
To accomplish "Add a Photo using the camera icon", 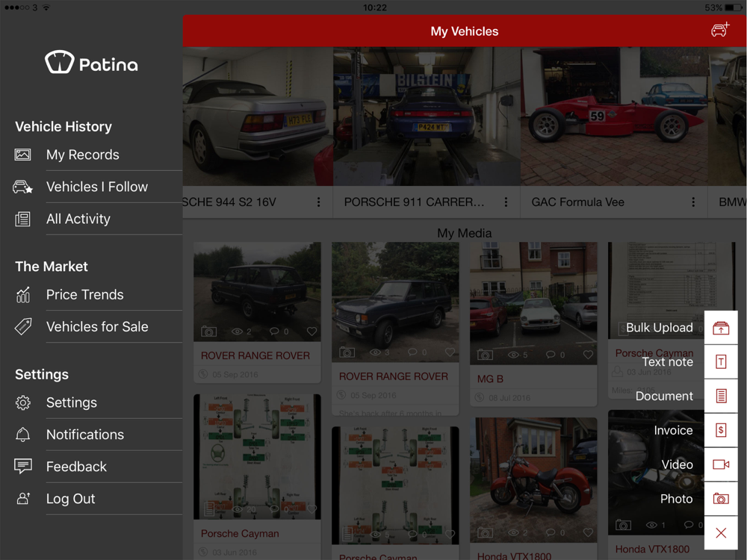I will click(721, 499).
